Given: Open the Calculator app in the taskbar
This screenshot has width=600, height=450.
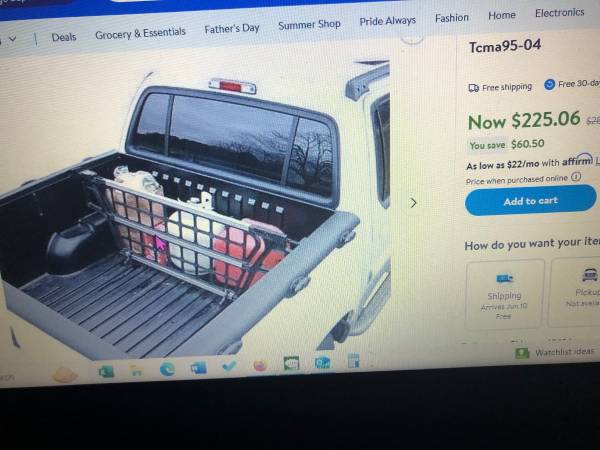Looking at the screenshot, I should coord(353,361).
